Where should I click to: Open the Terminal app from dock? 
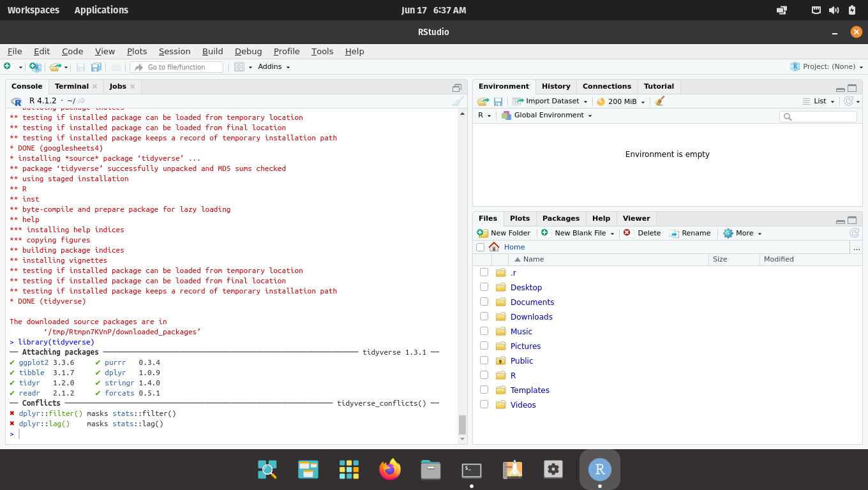point(472,470)
